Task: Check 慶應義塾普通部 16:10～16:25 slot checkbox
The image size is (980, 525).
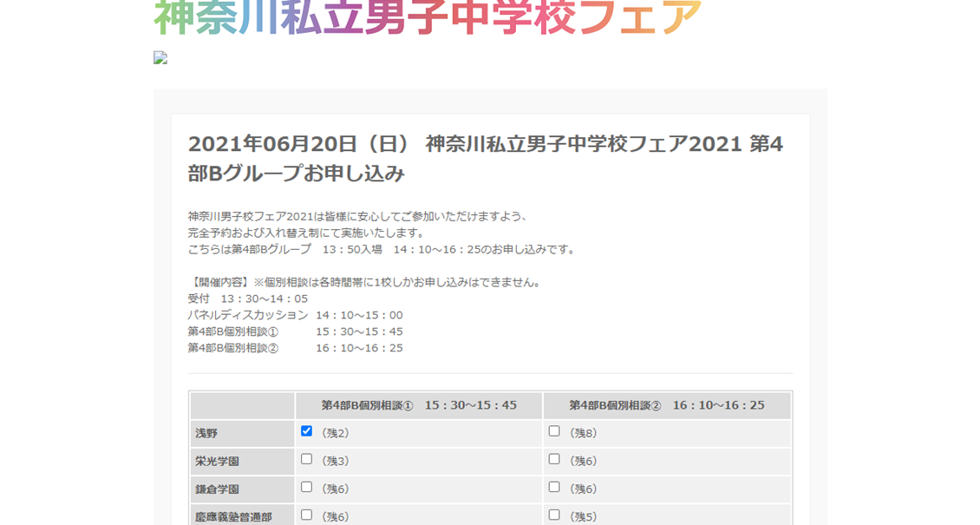Action: point(554,515)
